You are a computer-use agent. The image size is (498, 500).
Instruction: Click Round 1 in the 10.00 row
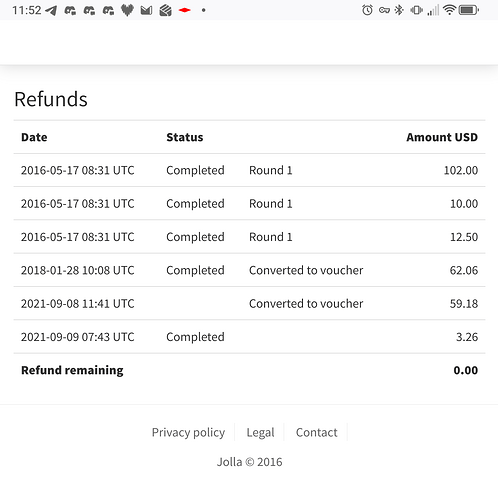[x=271, y=204]
